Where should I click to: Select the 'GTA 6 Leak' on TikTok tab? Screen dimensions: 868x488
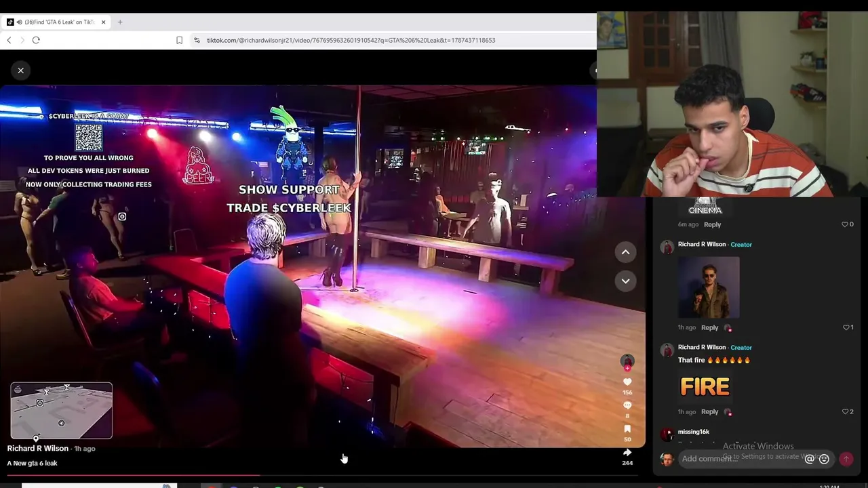click(x=56, y=22)
